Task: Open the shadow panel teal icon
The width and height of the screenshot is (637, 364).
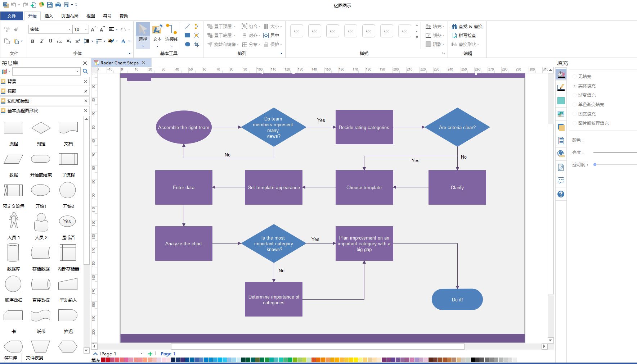Action: 561,101
